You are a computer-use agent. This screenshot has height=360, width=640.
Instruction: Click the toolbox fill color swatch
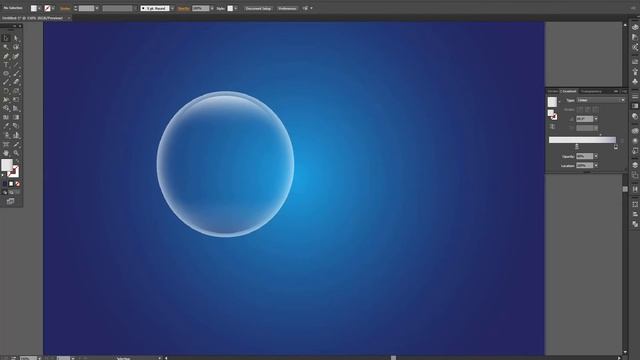[x=7, y=165]
